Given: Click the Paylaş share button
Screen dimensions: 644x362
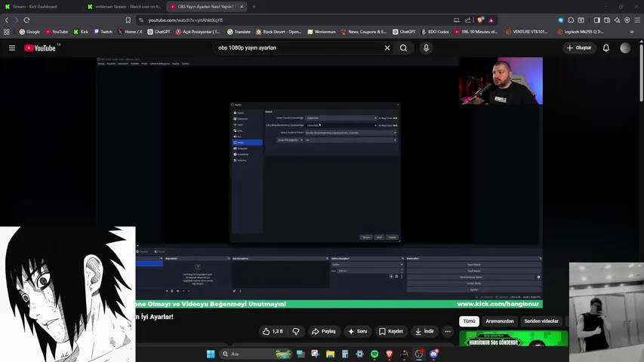Looking at the screenshot, I should (x=324, y=331).
